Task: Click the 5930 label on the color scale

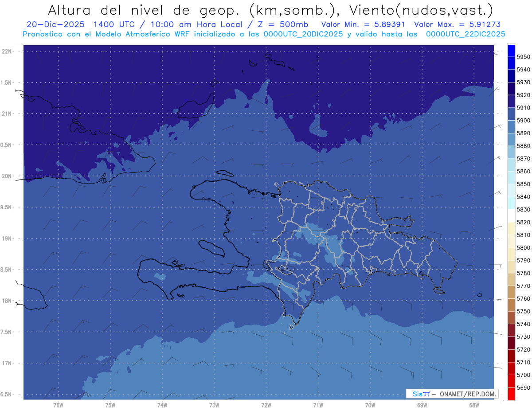Action: 523,82
